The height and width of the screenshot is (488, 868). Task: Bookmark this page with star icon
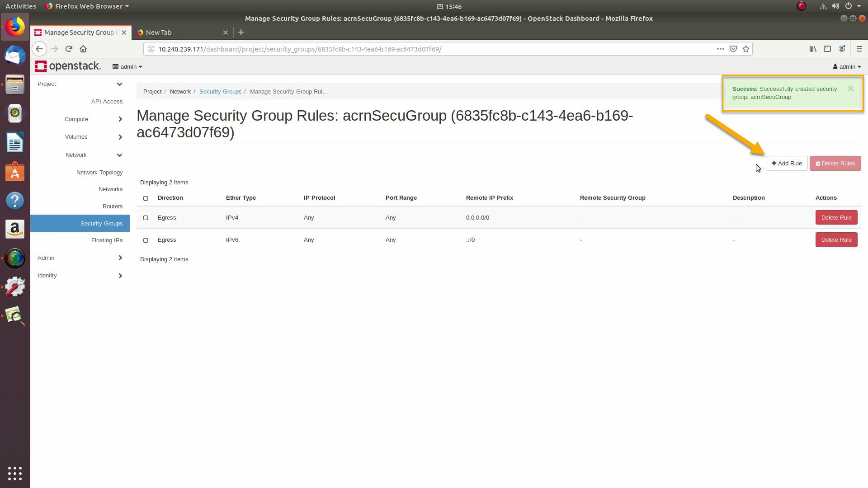coord(746,49)
